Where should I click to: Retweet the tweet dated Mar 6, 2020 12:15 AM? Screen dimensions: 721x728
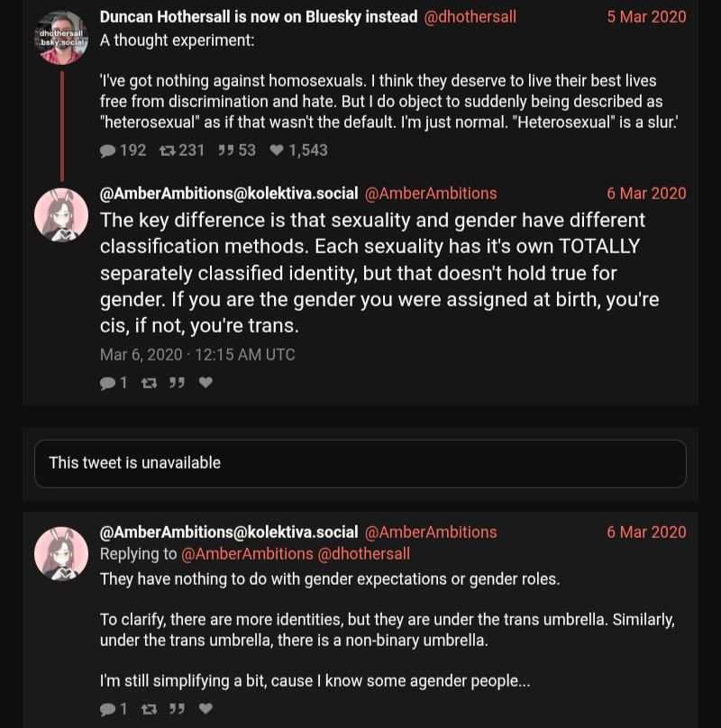[149, 383]
